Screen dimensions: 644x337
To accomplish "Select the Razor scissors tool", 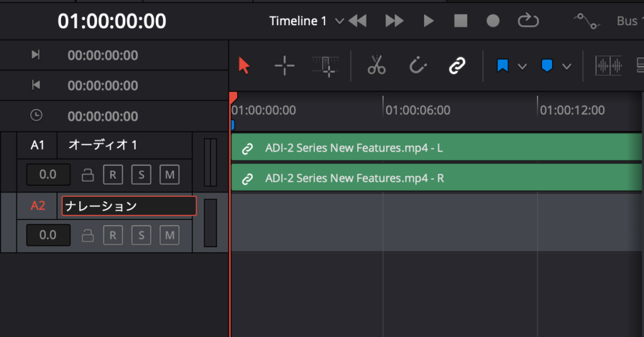I will coord(377,65).
